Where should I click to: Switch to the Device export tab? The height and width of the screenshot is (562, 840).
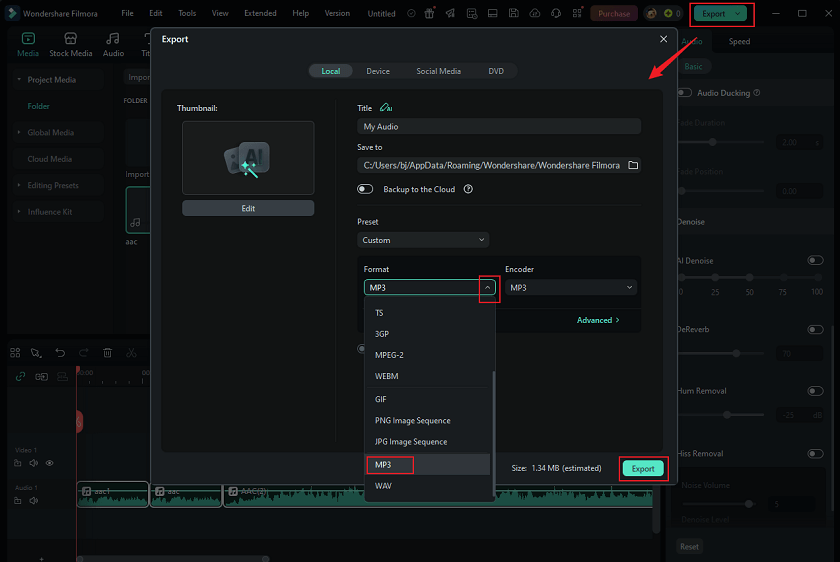(x=378, y=71)
